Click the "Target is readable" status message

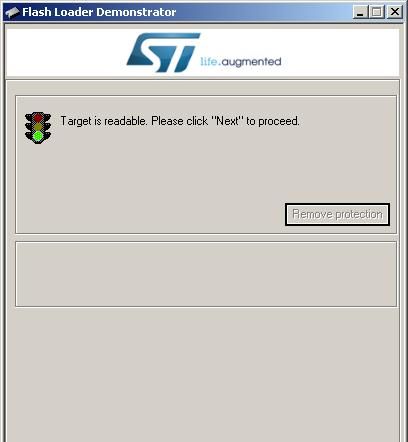pos(180,121)
